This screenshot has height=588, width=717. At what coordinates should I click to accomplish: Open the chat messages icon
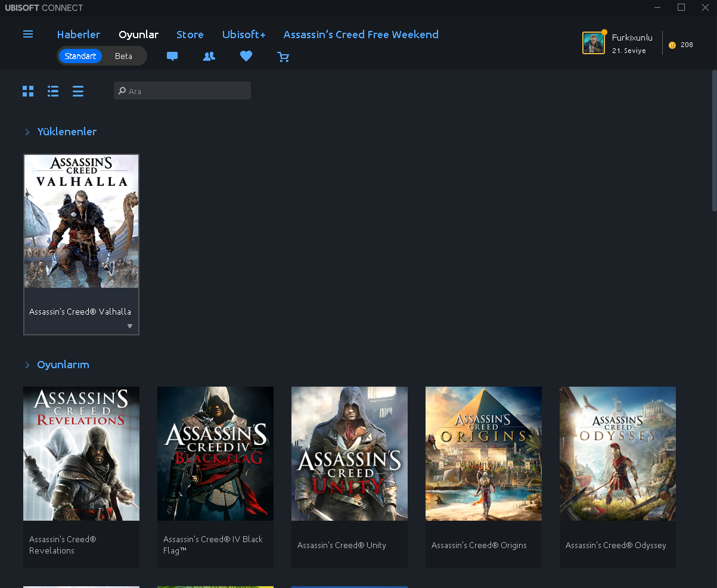point(172,57)
